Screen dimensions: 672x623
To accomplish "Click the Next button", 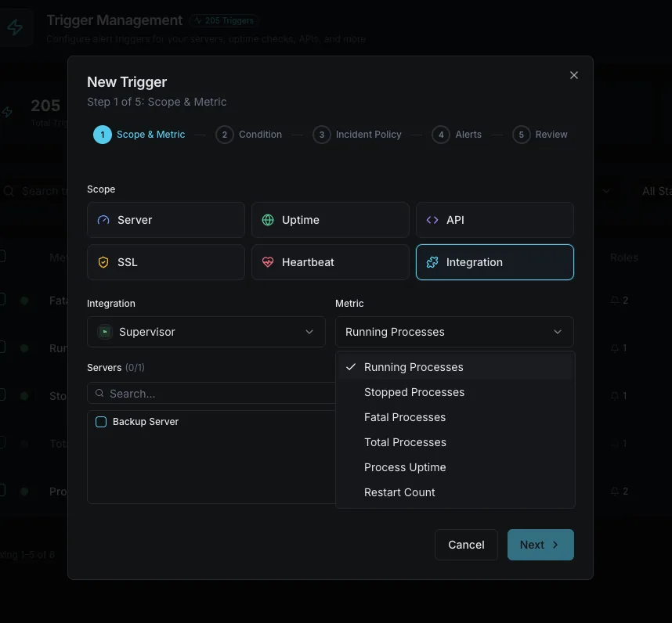I will tap(540, 545).
